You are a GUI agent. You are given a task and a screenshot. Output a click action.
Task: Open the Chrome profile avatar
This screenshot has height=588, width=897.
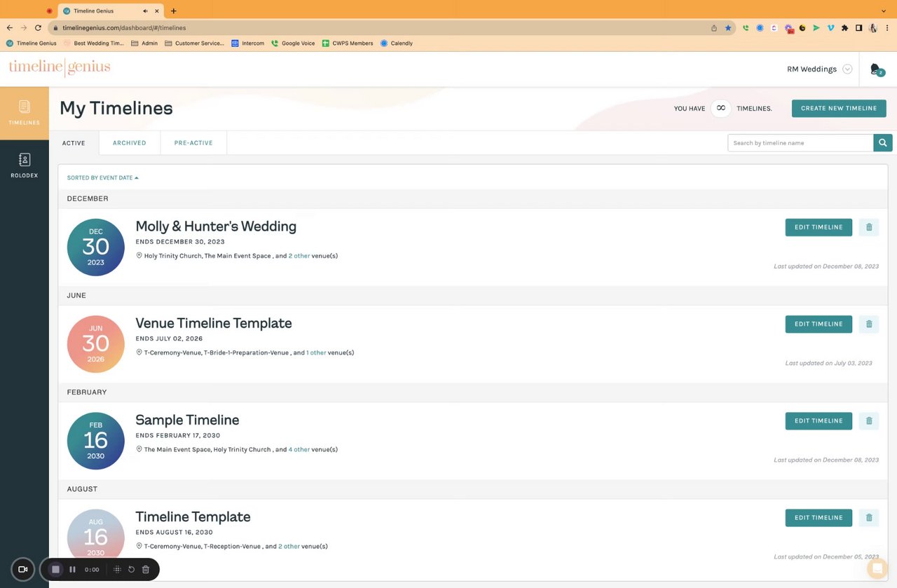(x=873, y=28)
